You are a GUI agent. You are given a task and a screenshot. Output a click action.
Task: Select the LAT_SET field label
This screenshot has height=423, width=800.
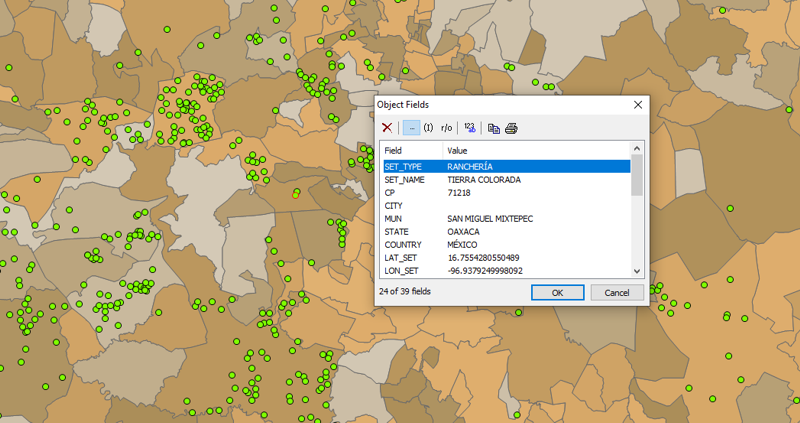tap(401, 258)
